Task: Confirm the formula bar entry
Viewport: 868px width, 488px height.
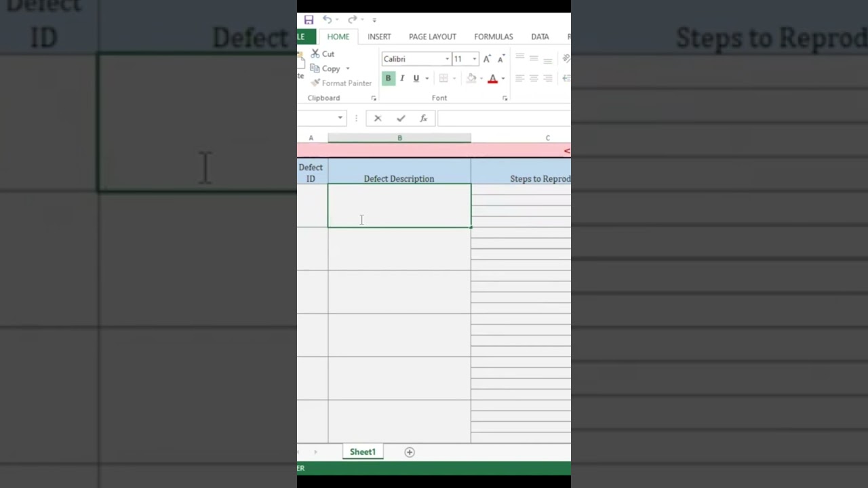Action: pos(401,118)
